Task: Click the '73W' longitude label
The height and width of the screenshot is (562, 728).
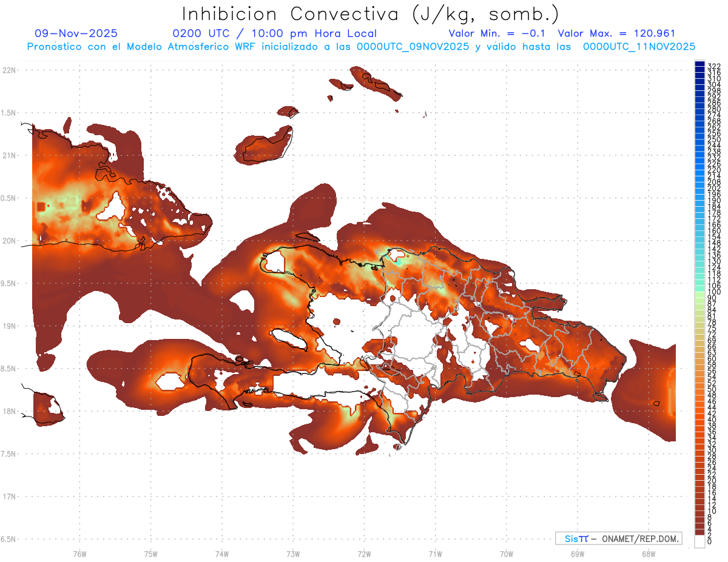Action: coord(293,554)
